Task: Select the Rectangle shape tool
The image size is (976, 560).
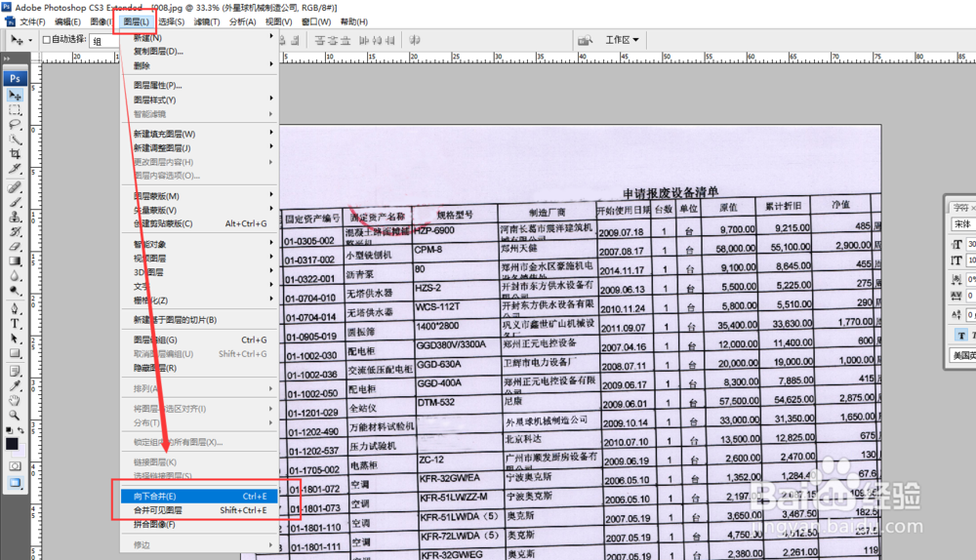Action: pyautogui.click(x=15, y=353)
